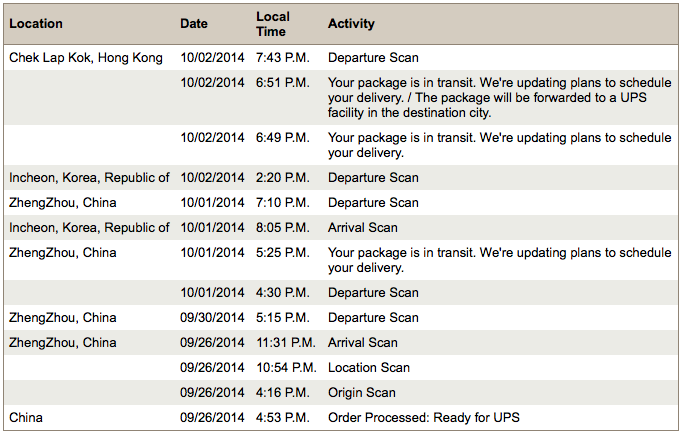Click the 7:43 P.M. time entry
The height and width of the screenshot is (434, 682).
click(282, 58)
